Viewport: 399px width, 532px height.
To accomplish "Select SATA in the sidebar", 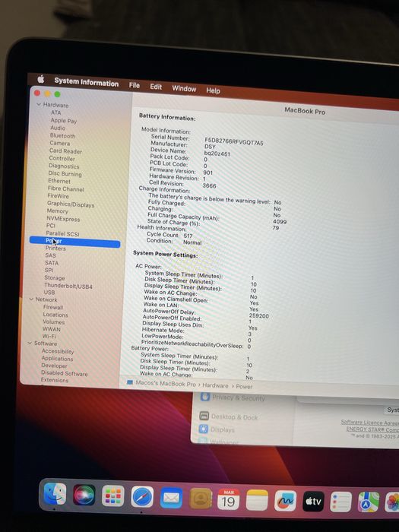I will (52, 263).
